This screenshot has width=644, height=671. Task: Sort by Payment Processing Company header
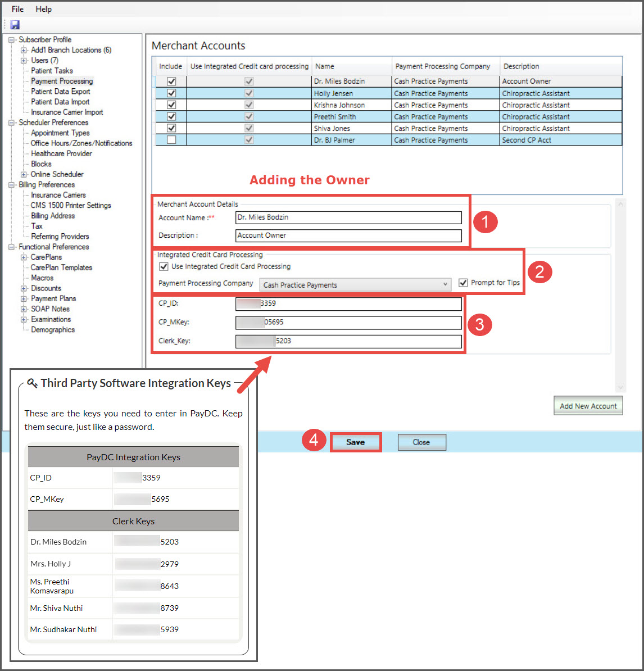[446, 66]
